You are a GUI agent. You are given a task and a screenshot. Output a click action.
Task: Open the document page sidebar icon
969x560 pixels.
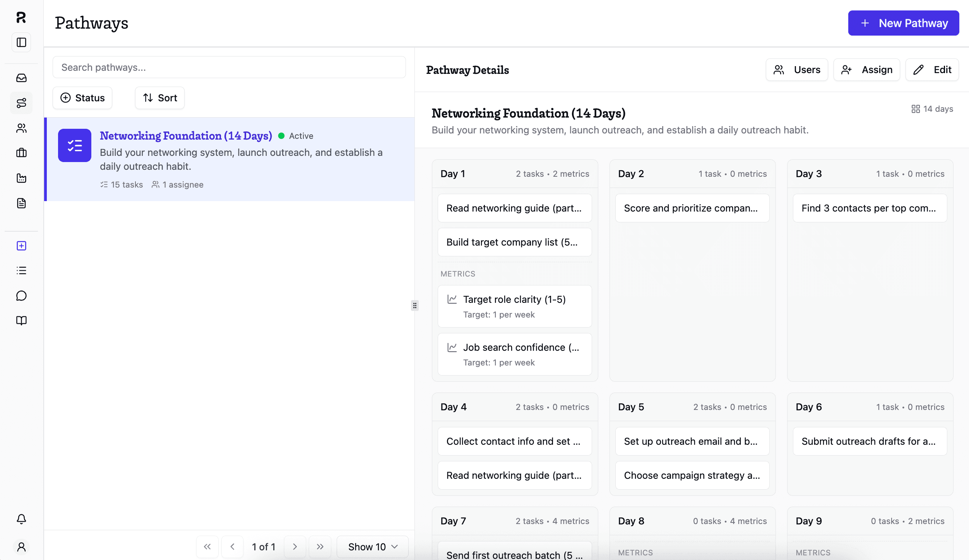(x=21, y=203)
